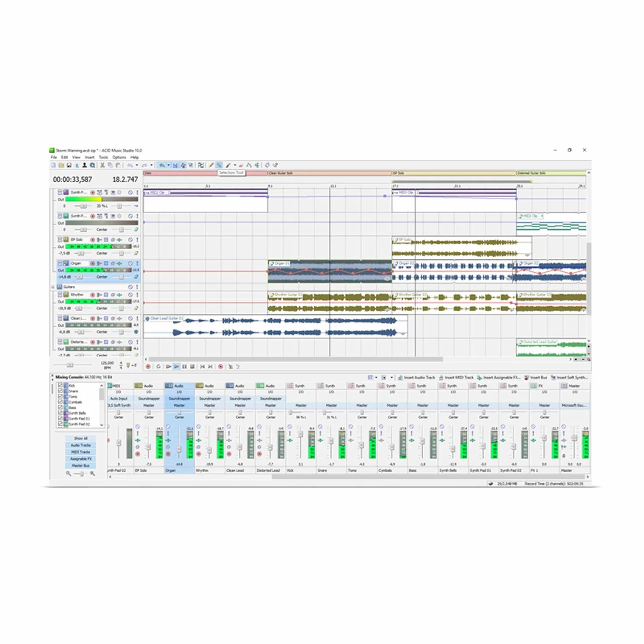Click Play From Start transport button

168,366
